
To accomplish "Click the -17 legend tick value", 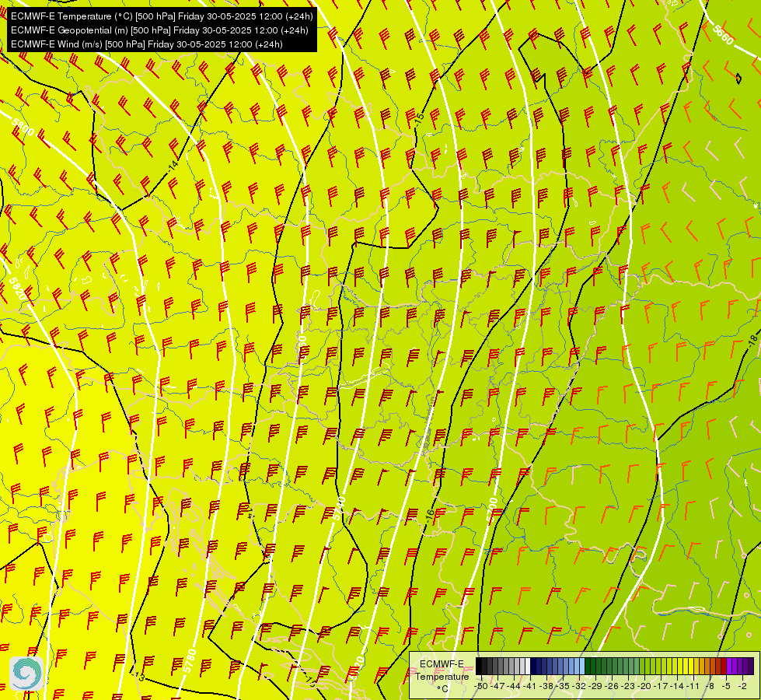I will (661, 686).
